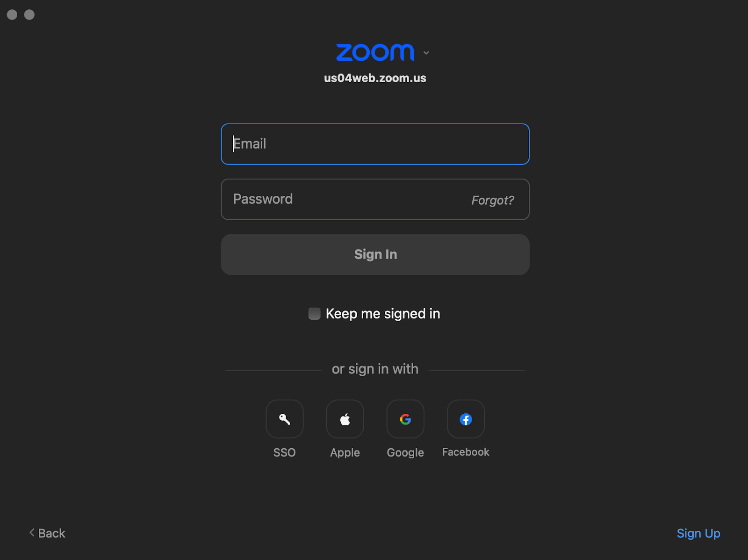This screenshot has width=748, height=560.
Task: Click the chevron next to Back
Action: pyautogui.click(x=31, y=533)
